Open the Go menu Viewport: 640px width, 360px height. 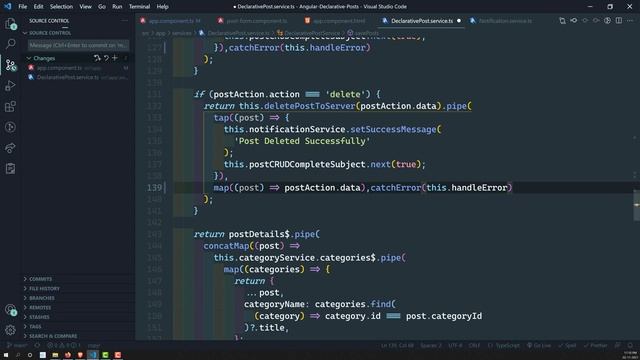(x=102, y=7)
